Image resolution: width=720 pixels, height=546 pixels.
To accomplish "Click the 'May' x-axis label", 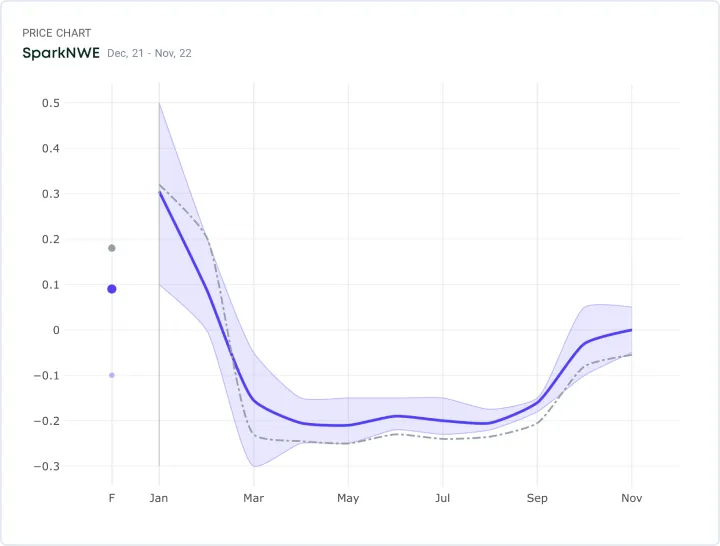I will (348, 498).
